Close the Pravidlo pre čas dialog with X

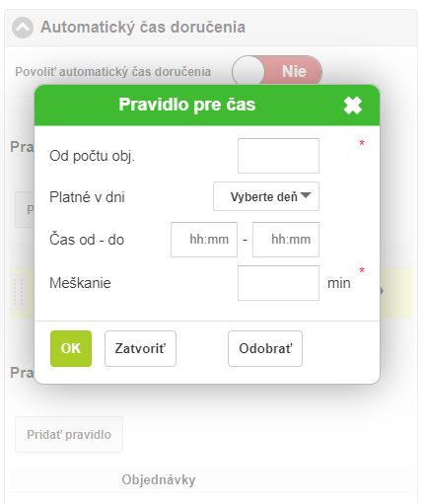click(x=353, y=106)
